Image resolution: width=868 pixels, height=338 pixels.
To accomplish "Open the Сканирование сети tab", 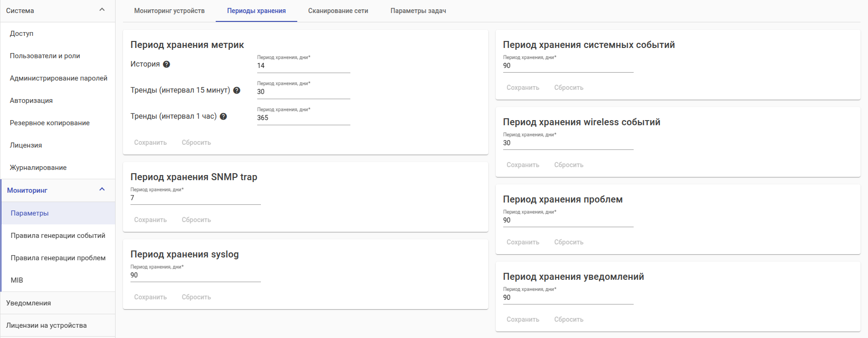I will tap(338, 11).
